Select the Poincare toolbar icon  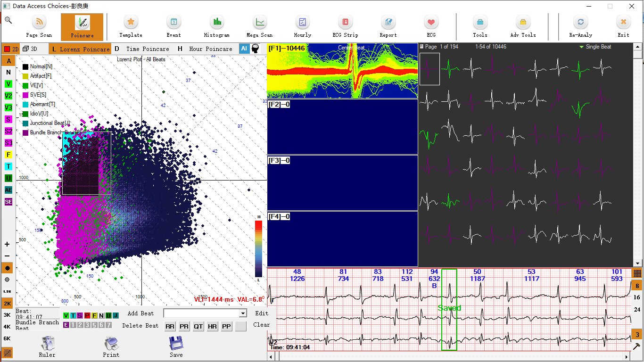click(82, 26)
